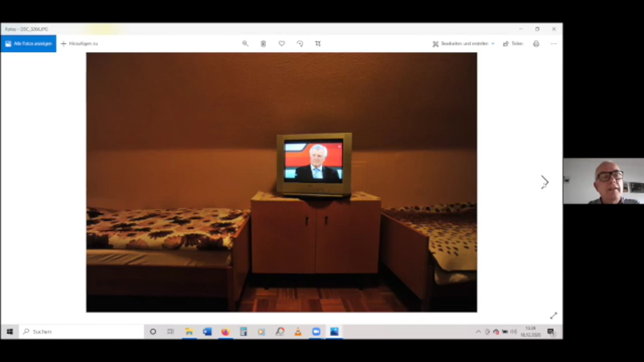
Task: Click Alle Fotos anzeigen button
Action: click(x=28, y=44)
